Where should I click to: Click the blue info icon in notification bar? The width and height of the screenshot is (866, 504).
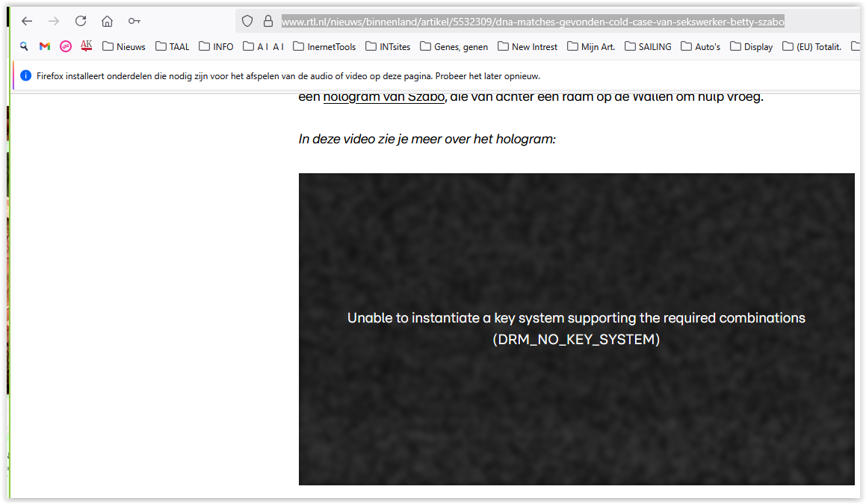pyautogui.click(x=25, y=75)
